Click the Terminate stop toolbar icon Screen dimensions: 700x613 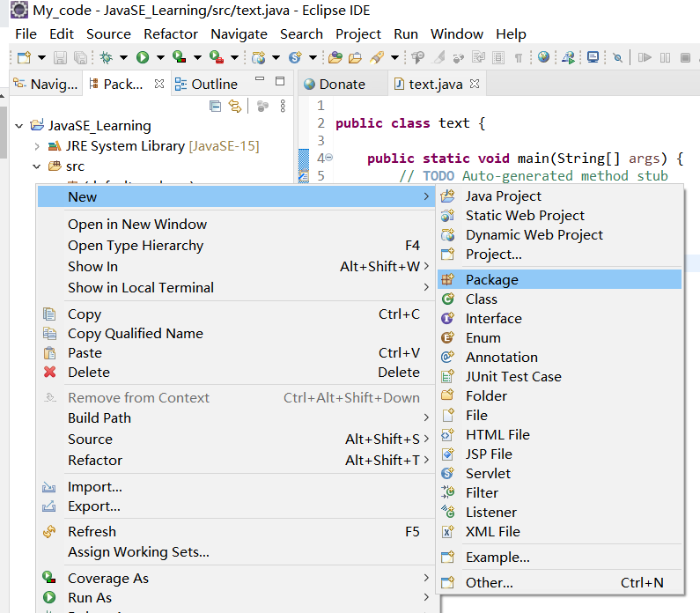point(685,57)
